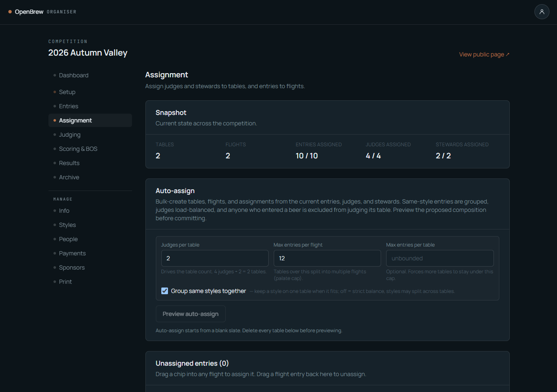Click the Snapshot heading

point(171,112)
